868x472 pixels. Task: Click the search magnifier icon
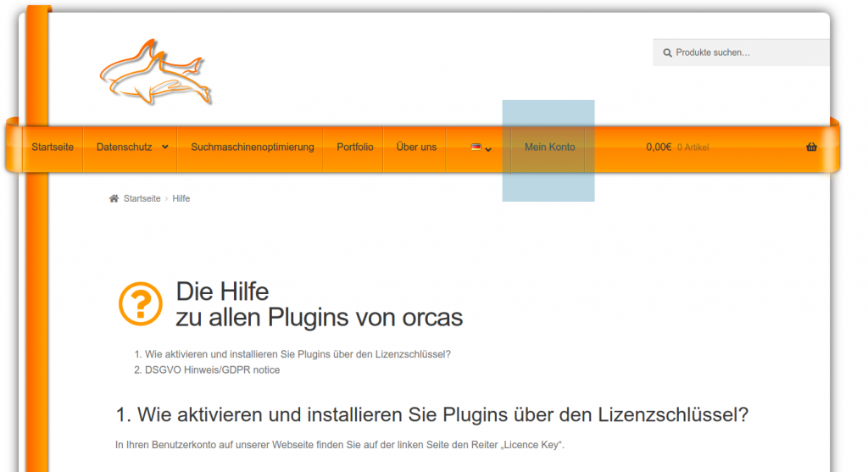coord(667,53)
